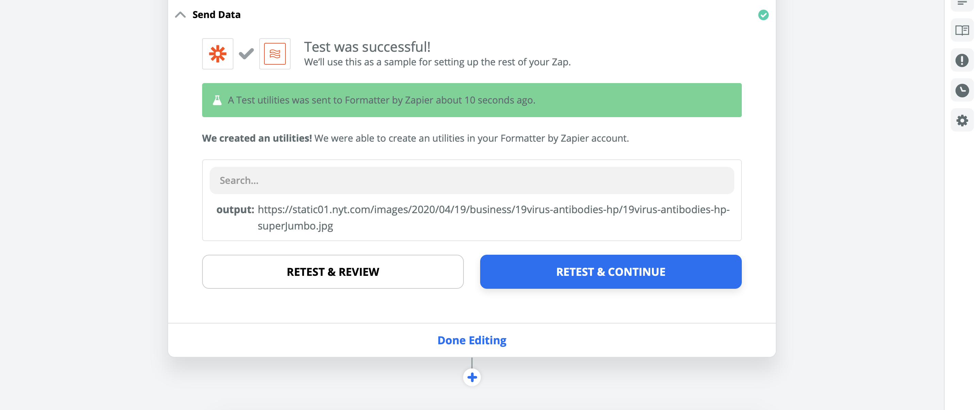Click the Formatter by Zapier icon
The width and height of the screenshot is (980, 410).
point(275,54)
